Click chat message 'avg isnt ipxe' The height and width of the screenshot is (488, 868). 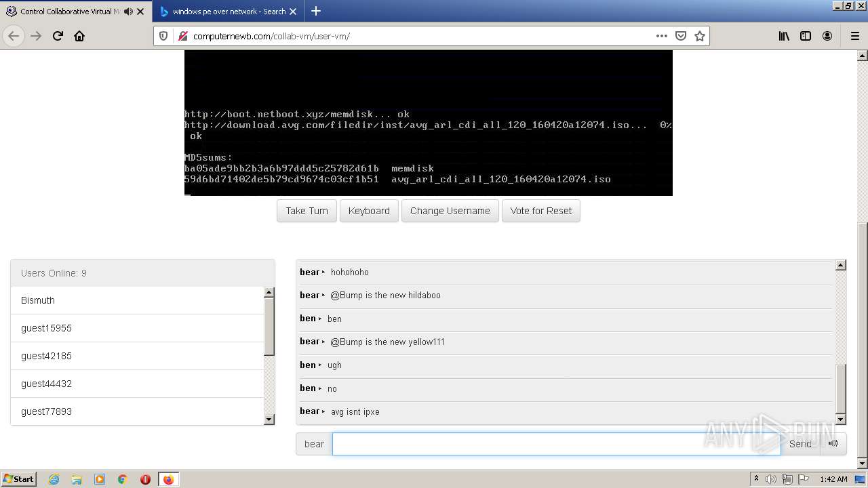pyautogui.click(x=355, y=411)
